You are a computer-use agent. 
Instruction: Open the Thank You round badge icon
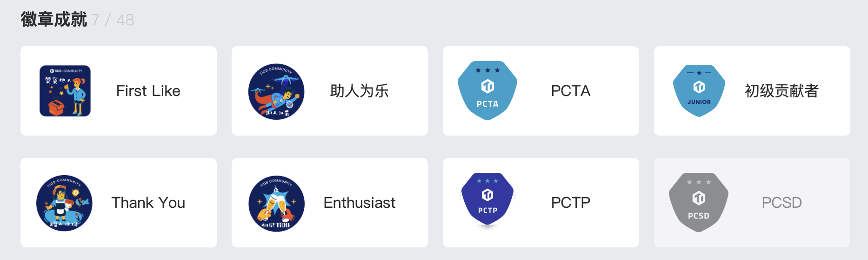pos(65,203)
